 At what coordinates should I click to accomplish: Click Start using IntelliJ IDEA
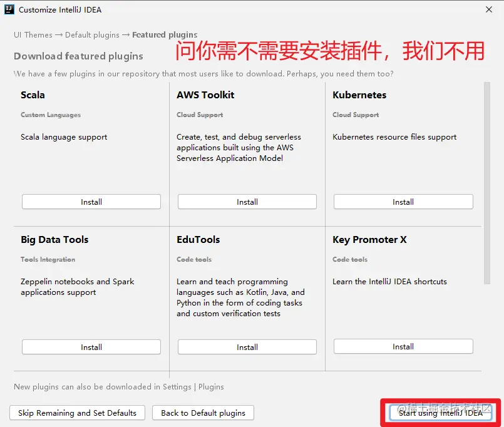(x=441, y=413)
